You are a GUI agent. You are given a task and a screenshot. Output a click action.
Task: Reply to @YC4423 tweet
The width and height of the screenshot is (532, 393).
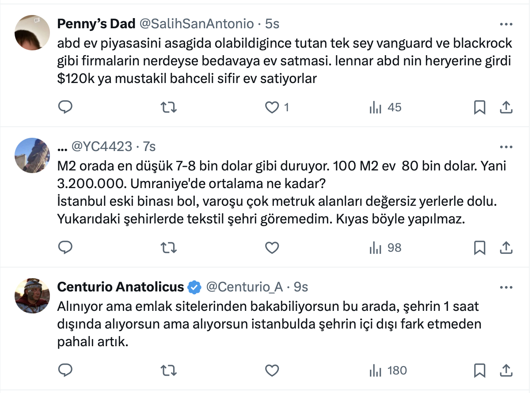click(x=65, y=248)
